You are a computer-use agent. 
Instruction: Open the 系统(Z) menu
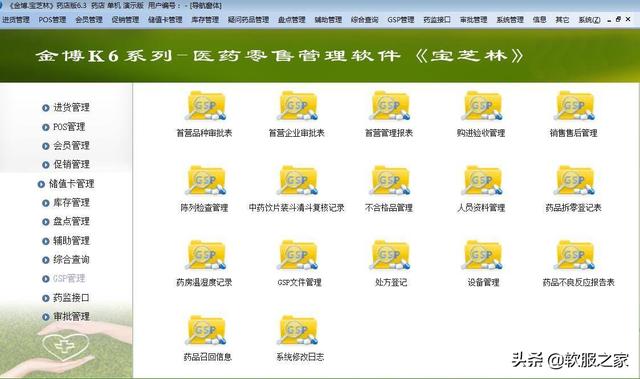pos(589,20)
